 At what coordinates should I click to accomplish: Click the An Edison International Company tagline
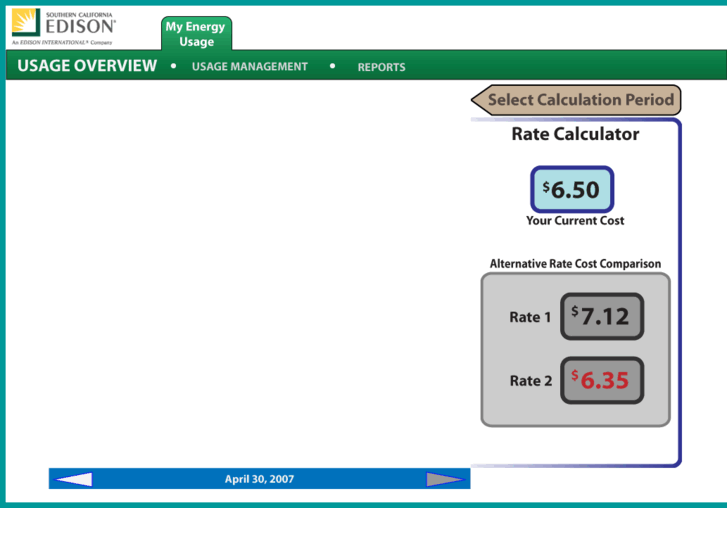(62, 43)
